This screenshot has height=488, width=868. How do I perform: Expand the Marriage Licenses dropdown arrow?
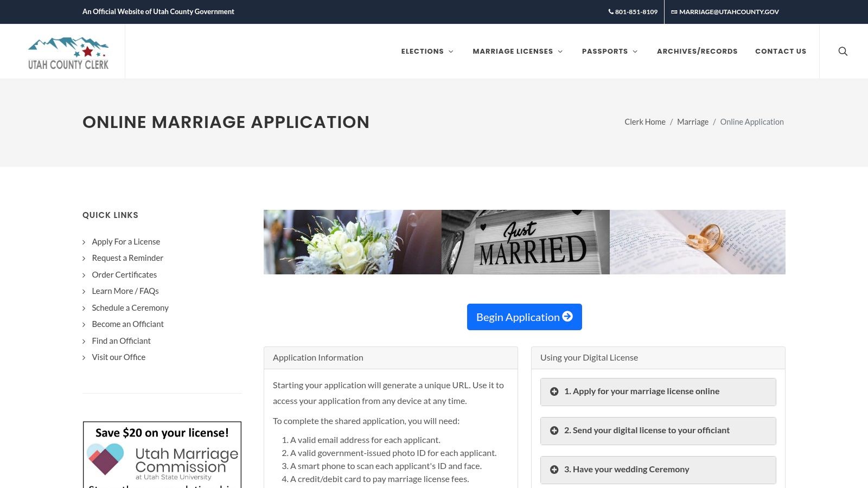560,52
